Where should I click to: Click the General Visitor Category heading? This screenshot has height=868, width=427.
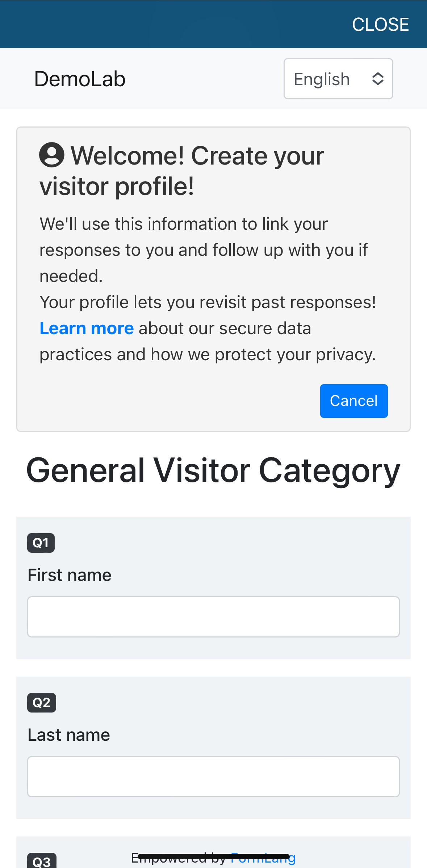(213, 470)
